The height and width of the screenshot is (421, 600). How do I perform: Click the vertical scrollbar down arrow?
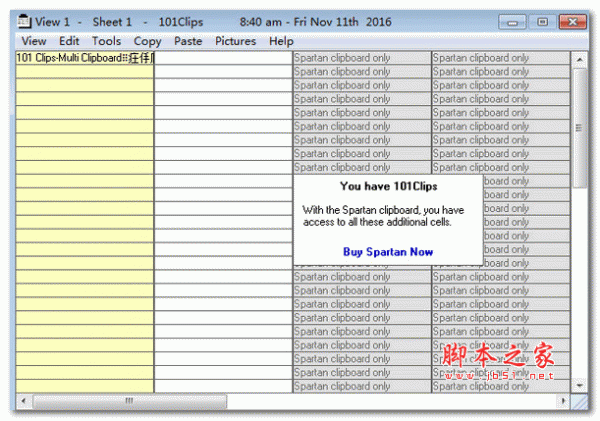pyautogui.click(x=580, y=385)
